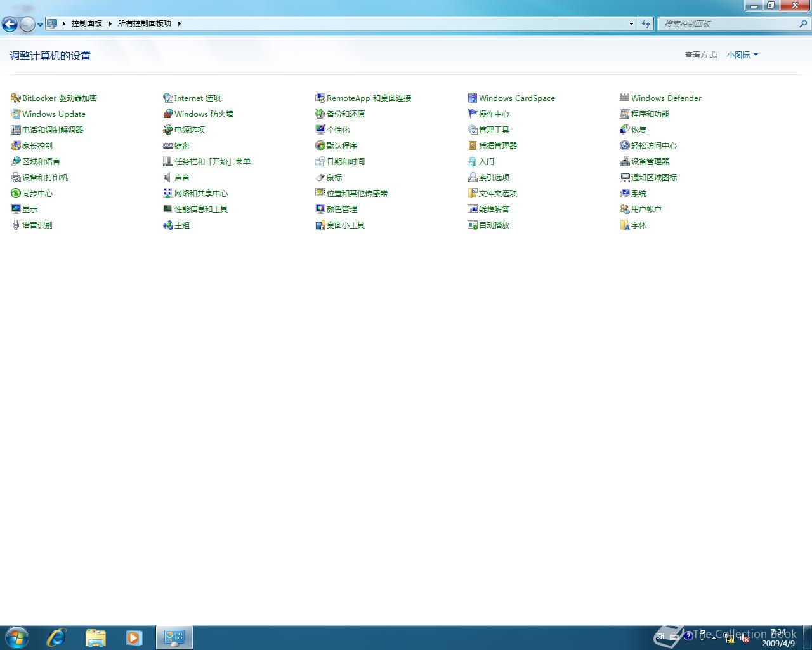Expand the arrow after 控制面板 breadcrumb
The image size is (812, 650).
click(110, 23)
